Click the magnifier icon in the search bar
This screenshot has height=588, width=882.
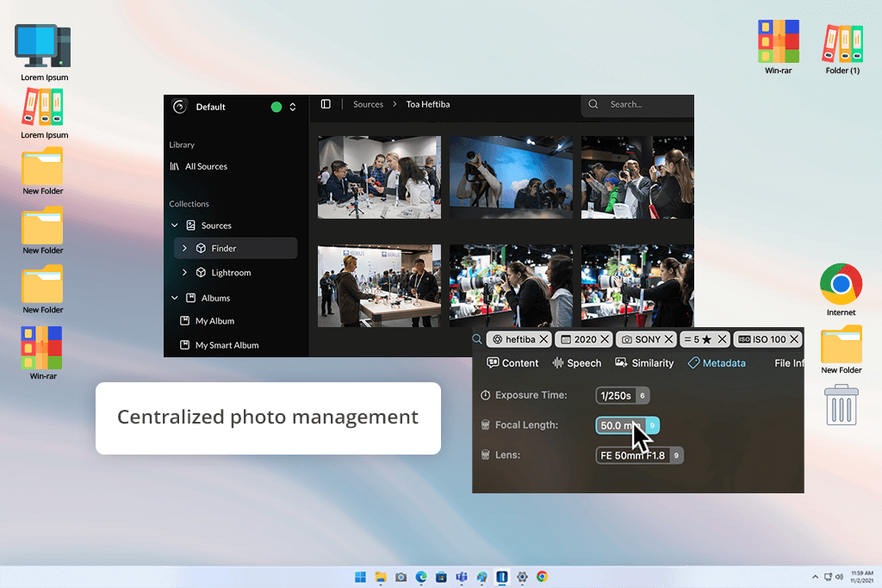pyautogui.click(x=593, y=104)
